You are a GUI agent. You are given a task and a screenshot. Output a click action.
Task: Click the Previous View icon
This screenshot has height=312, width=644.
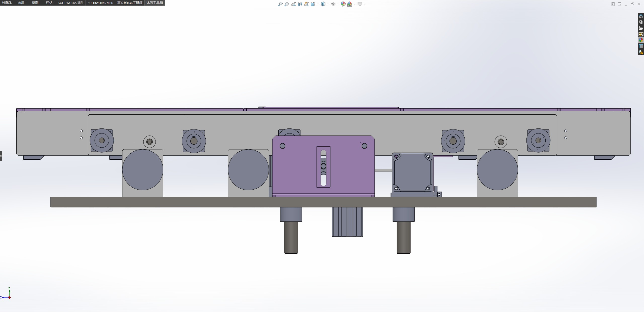coord(293,4)
